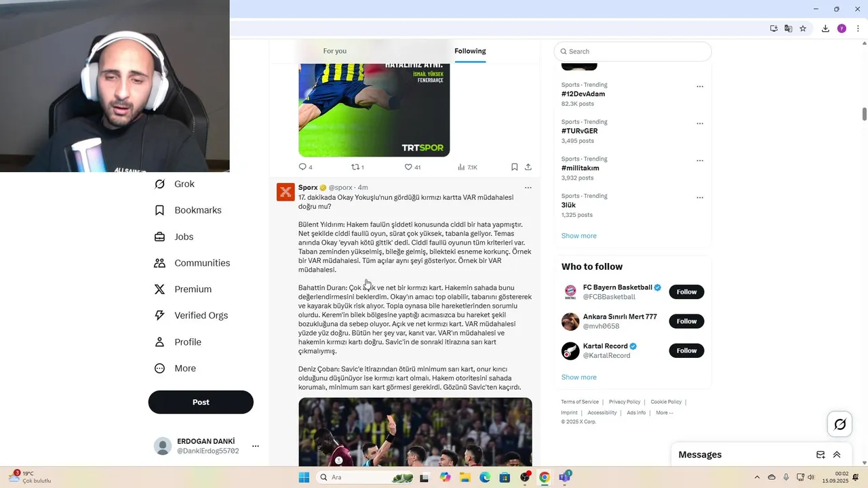Open the #12DevAdam trending topic

[583, 94]
